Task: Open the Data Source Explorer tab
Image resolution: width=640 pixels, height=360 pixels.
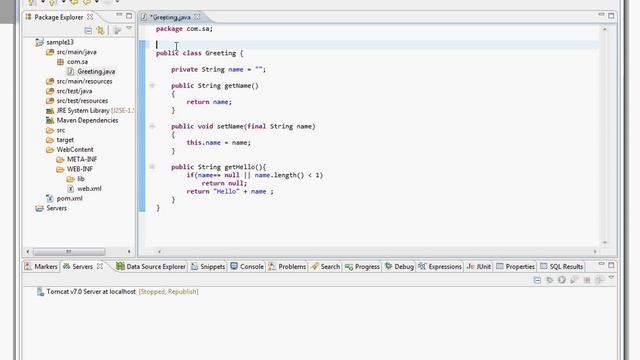Action: point(151,267)
